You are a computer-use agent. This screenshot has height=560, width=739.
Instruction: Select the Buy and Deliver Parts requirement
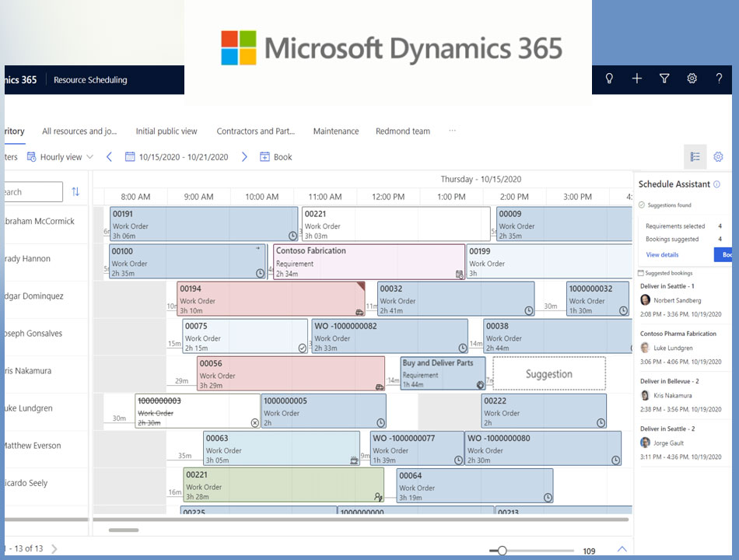[443, 373]
